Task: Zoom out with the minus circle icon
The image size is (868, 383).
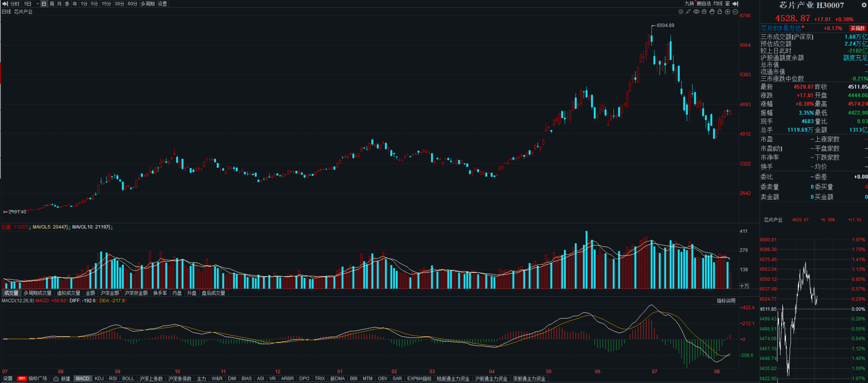Action: tap(735, 12)
